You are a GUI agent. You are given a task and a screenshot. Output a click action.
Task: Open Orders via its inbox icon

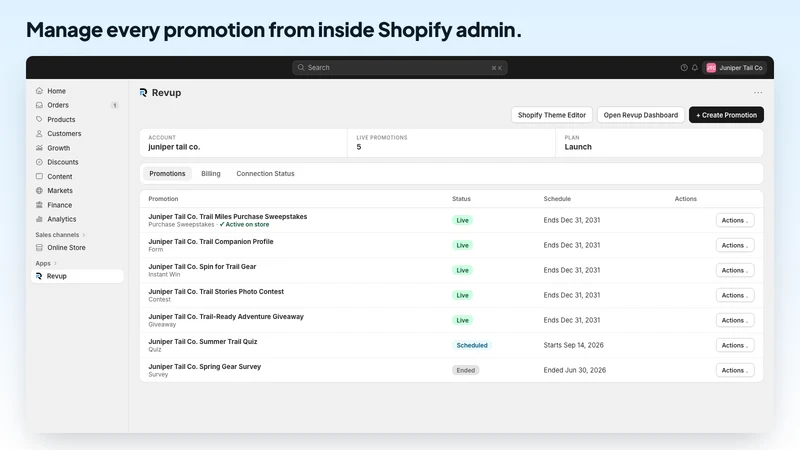pyautogui.click(x=39, y=105)
